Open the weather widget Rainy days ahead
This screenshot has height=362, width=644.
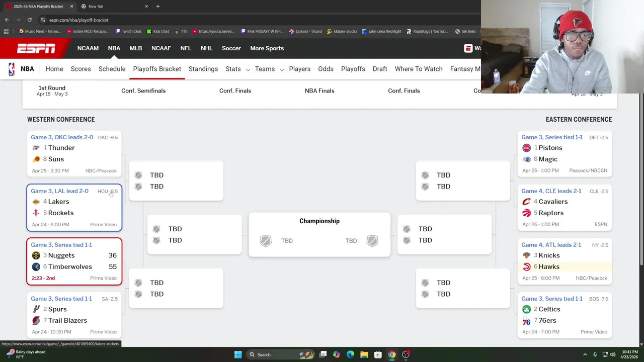(x=25, y=354)
